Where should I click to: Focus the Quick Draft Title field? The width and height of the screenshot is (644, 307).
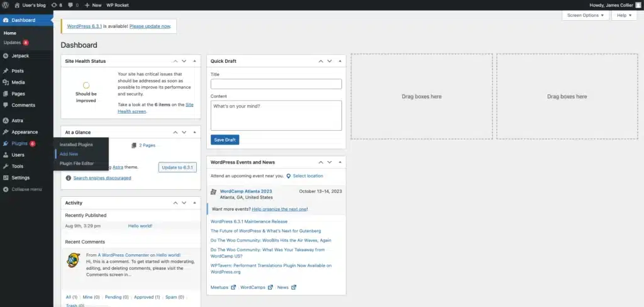[x=276, y=84]
